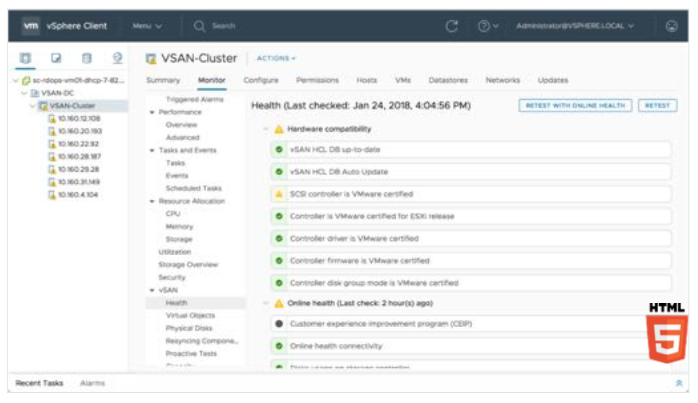Select Recent Tasks in bottom panel
This screenshot has height=403, width=698.
tap(39, 383)
